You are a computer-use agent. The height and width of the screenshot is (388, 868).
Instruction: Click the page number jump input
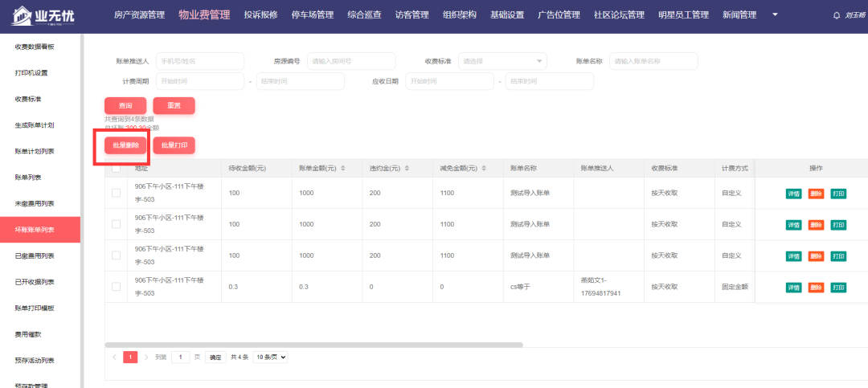click(181, 357)
